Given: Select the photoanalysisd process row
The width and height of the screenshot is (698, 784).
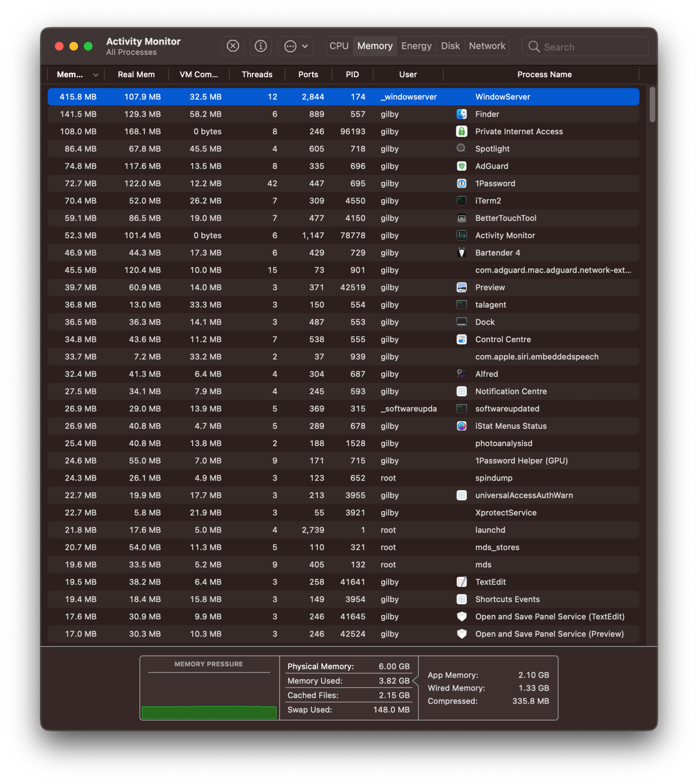Looking at the screenshot, I should point(344,443).
